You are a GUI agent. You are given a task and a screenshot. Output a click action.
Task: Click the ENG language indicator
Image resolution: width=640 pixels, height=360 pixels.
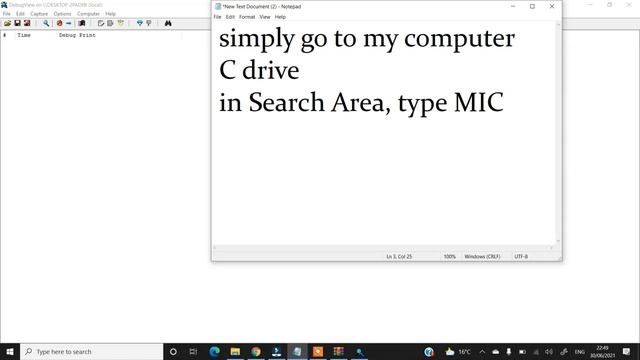(x=579, y=351)
